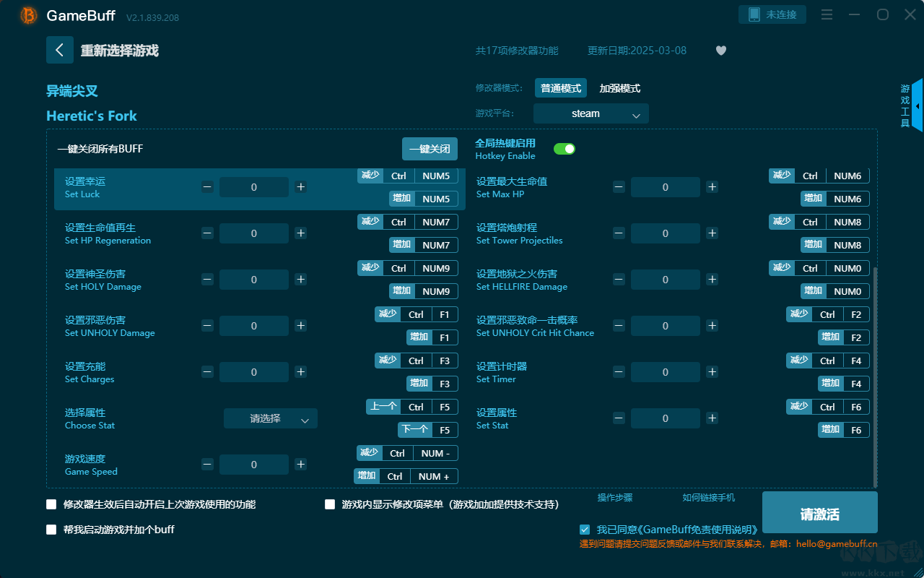
Task: Increase Set HP Regeneration with plus
Action: point(301,233)
